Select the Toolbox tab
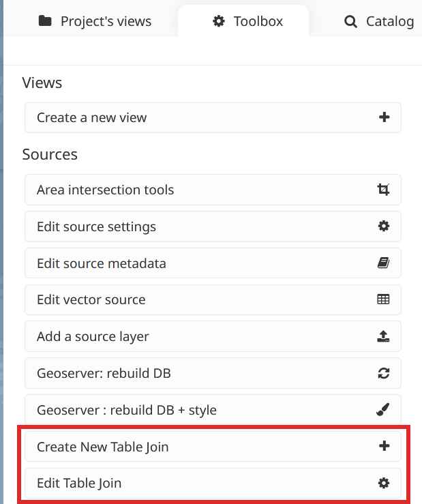Image resolution: width=422 pixels, height=504 pixels. 247,21
